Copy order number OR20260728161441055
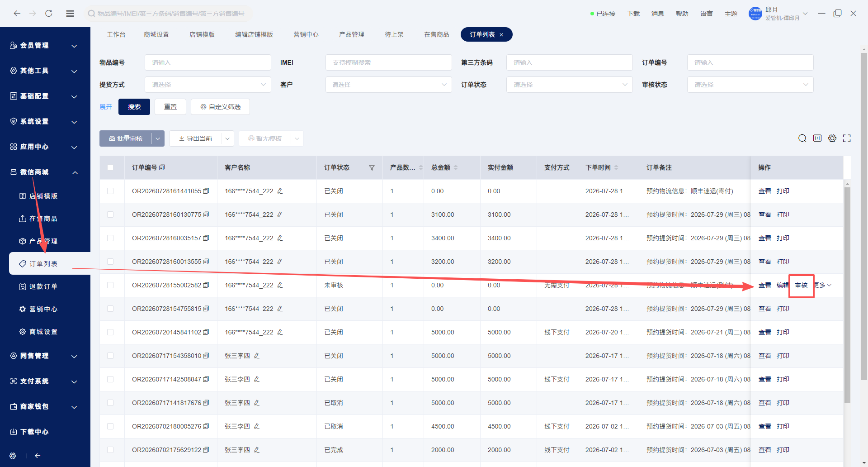 coord(206,191)
